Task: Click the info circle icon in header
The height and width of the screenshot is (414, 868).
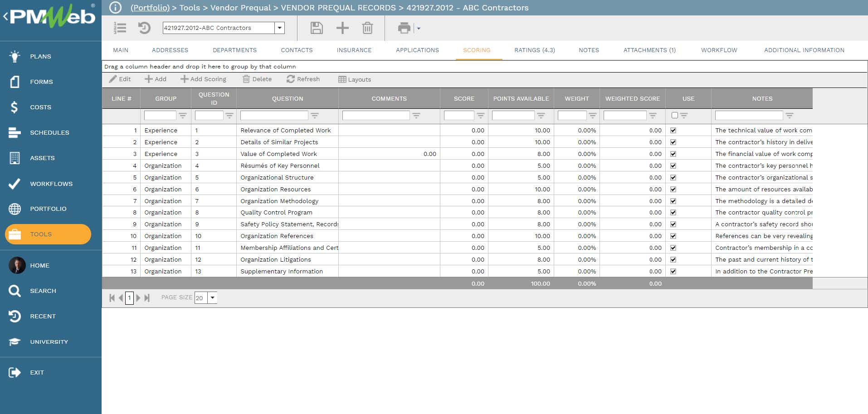Action: (116, 8)
